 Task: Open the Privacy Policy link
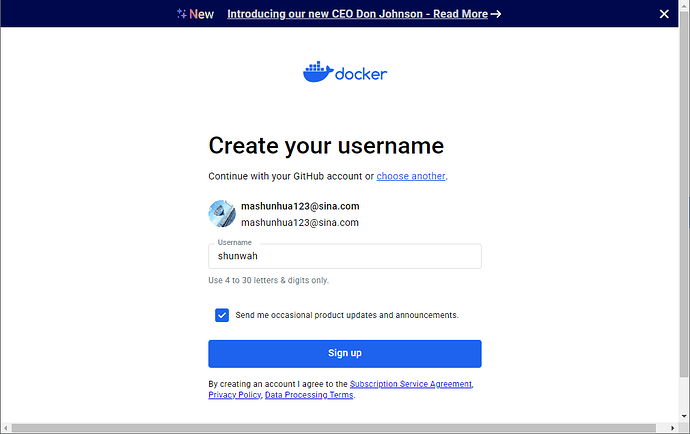point(235,395)
